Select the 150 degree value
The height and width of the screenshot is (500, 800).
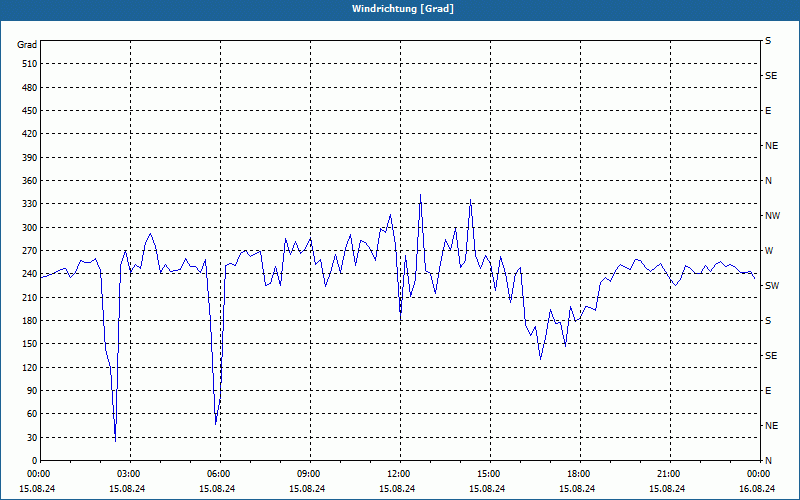coord(30,344)
